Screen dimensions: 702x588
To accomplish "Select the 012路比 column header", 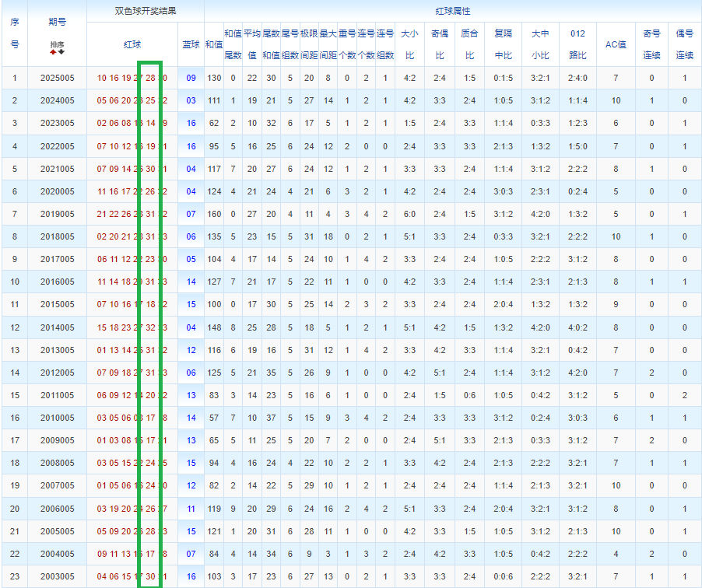I will click(x=577, y=45).
